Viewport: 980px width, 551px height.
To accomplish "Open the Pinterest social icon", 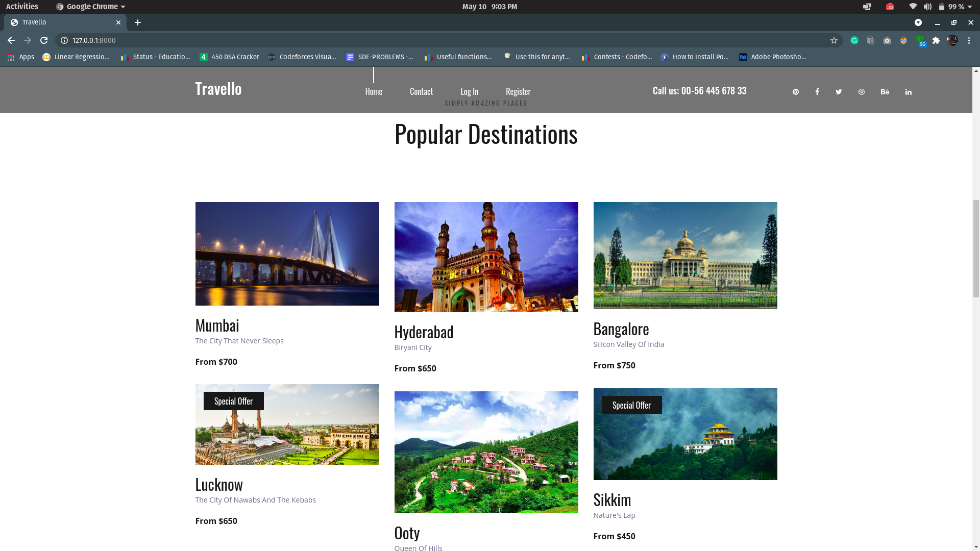I will [x=795, y=92].
